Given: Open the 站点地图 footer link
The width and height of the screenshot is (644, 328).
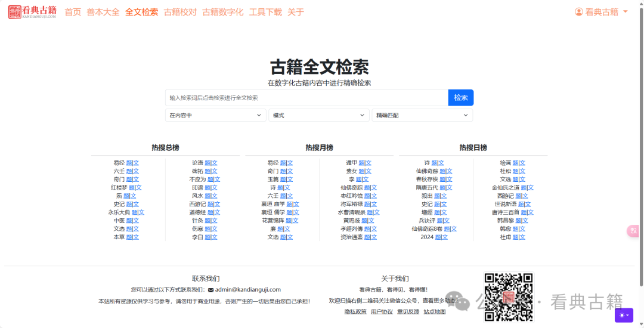Looking at the screenshot, I should pos(435,311).
